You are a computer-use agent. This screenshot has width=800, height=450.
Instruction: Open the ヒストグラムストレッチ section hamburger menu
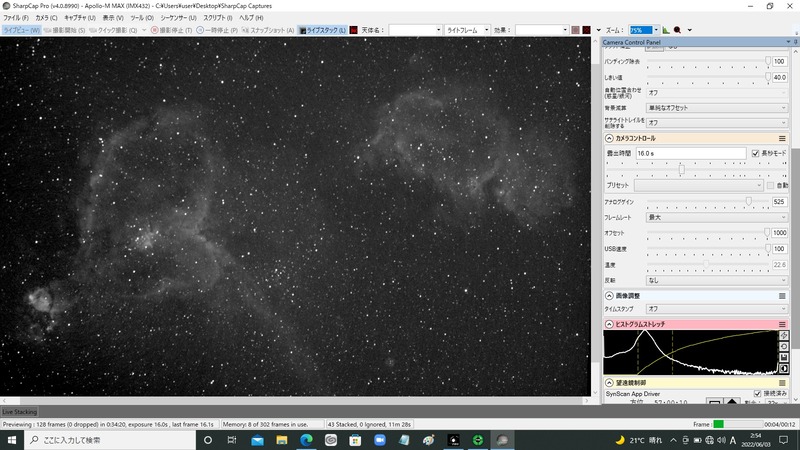[782, 324]
